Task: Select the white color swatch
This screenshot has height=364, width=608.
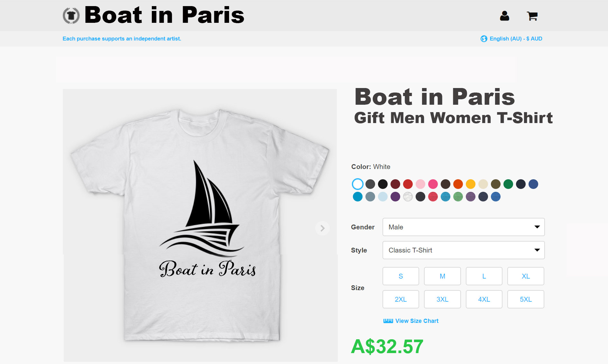Action: click(357, 184)
